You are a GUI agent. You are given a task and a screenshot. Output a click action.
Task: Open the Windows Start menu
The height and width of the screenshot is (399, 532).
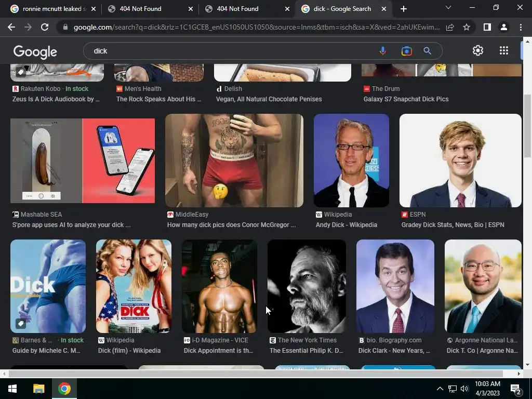coord(12,389)
